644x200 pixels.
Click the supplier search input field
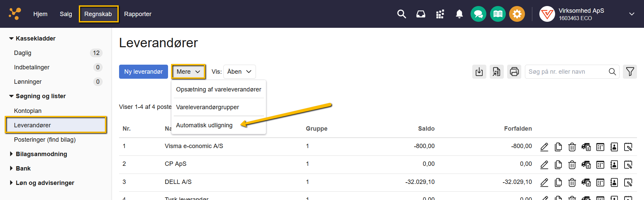567,72
